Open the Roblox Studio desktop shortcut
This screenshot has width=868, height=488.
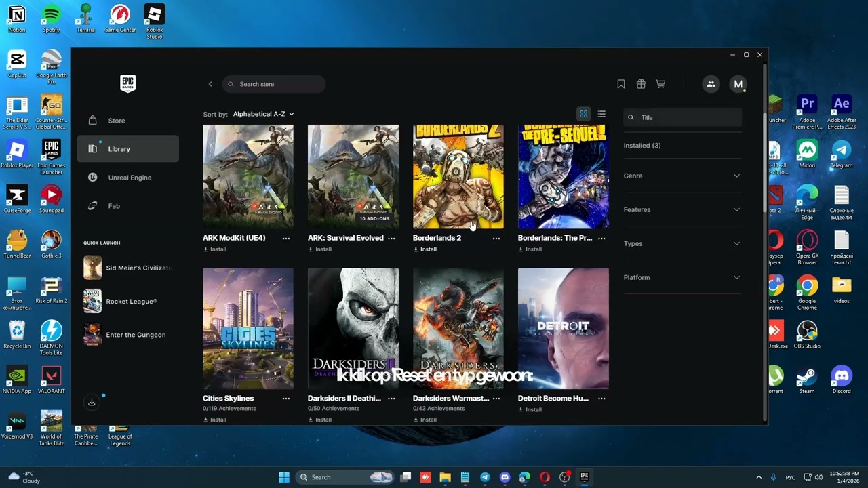coord(155,22)
